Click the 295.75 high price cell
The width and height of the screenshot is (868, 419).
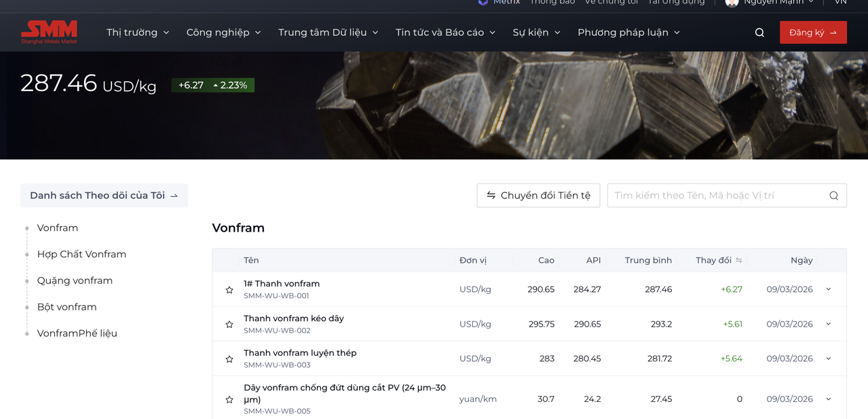[542, 325]
